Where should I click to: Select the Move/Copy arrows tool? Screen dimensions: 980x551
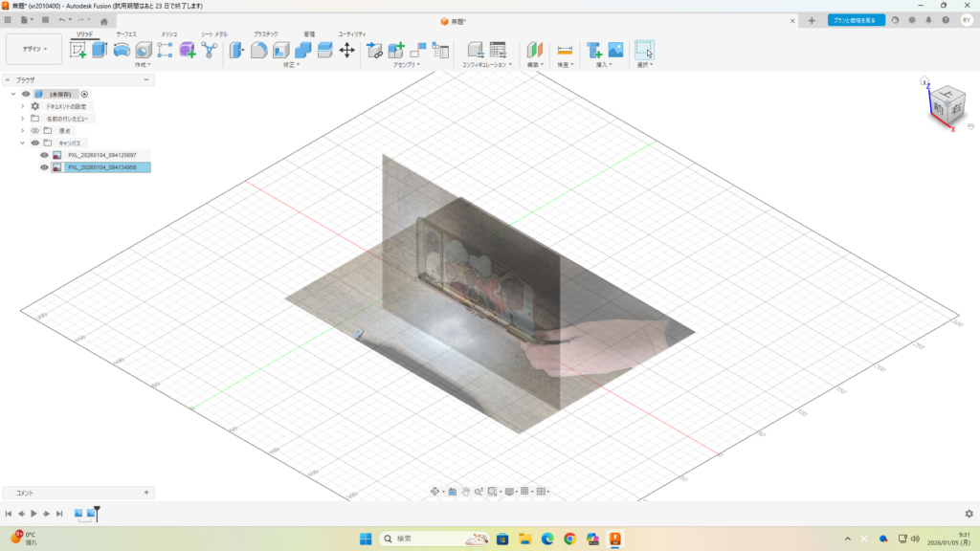pos(347,50)
